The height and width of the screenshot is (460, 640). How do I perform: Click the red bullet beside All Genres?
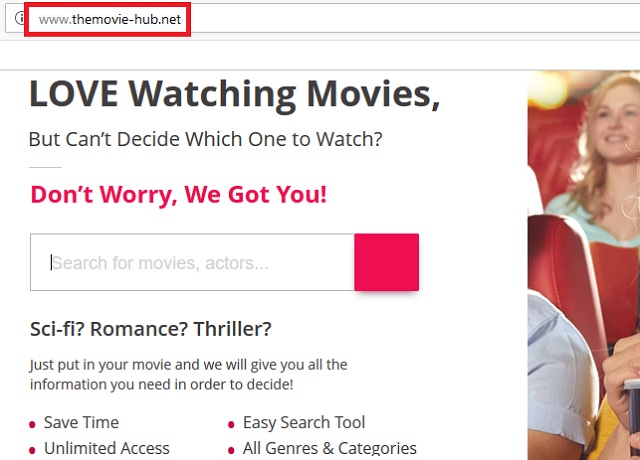click(231, 451)
